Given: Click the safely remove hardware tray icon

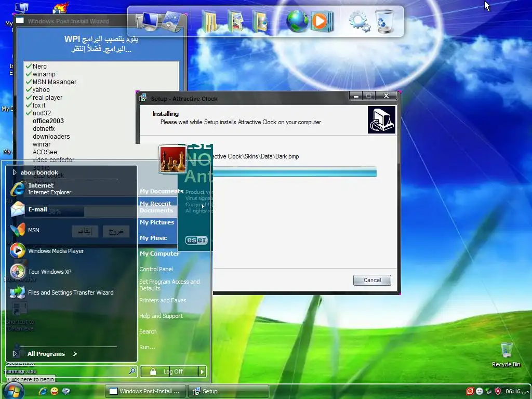Looking at the screenshot, I should click(488, 391).
